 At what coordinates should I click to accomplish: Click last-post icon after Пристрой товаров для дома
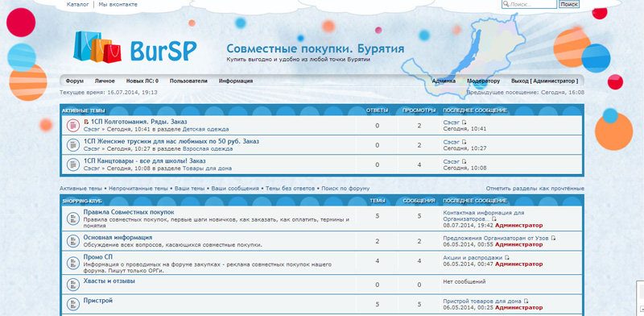tap(526, 301)
